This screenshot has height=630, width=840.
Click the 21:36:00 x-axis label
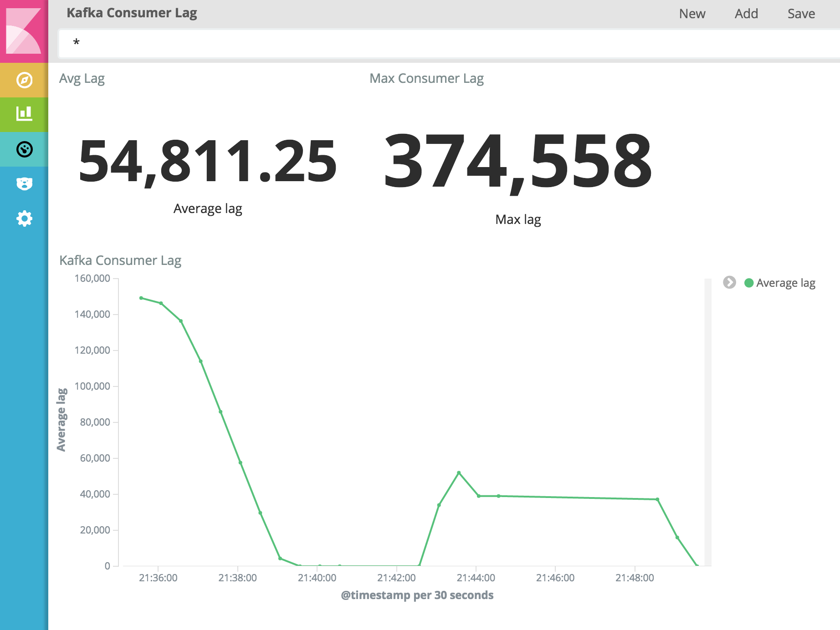158,578
